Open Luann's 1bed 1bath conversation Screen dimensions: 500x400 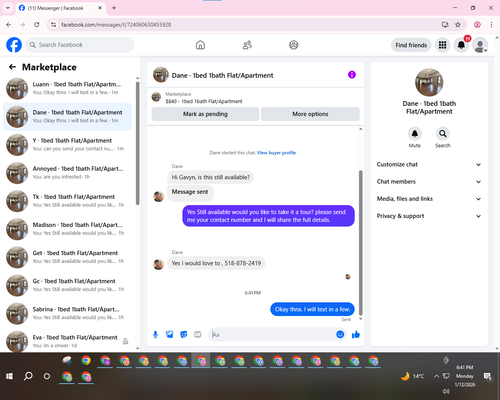pyautogui.click(x=67, y=88)
